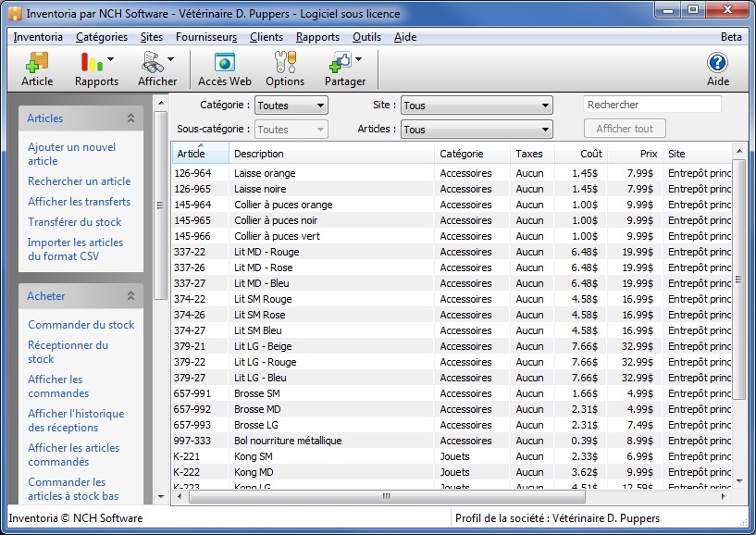This screenshot has width=756, height=535.
Task: Expand the Afficher toolbar dropdown arrow
Action: coord(170,59)
